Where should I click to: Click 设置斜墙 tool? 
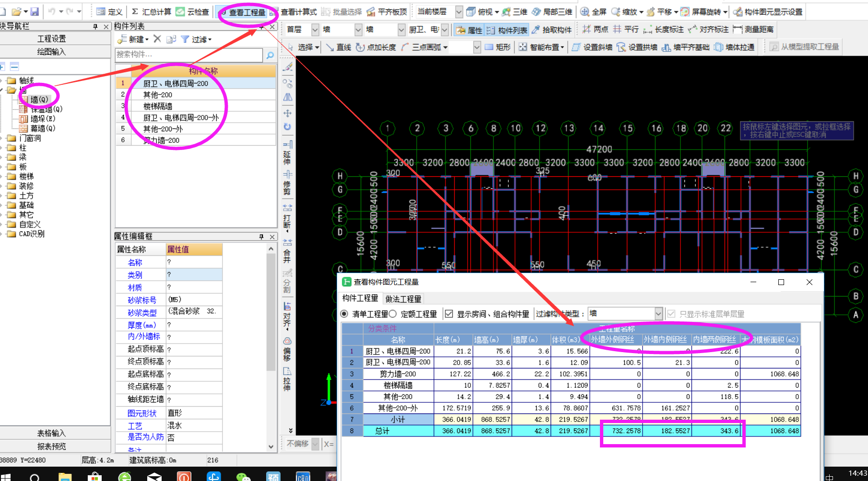[x=592, y=47]
